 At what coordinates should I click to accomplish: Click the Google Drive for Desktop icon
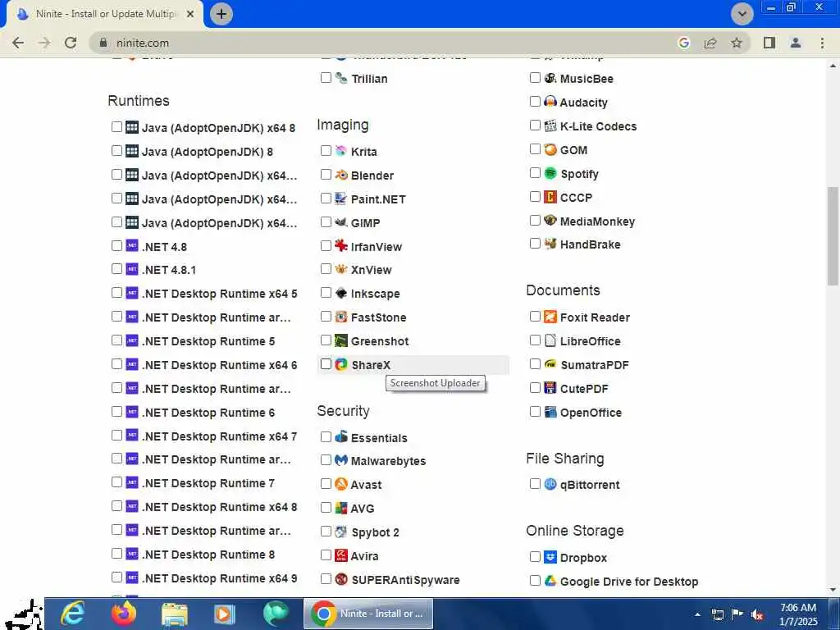pyautogui.click(x=550, y=581)
